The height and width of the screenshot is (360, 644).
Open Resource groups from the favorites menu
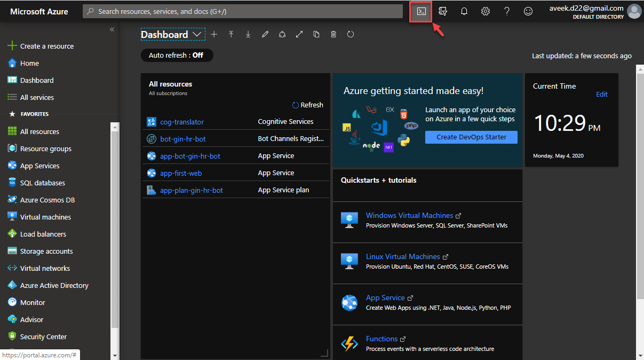pos(45,148)
